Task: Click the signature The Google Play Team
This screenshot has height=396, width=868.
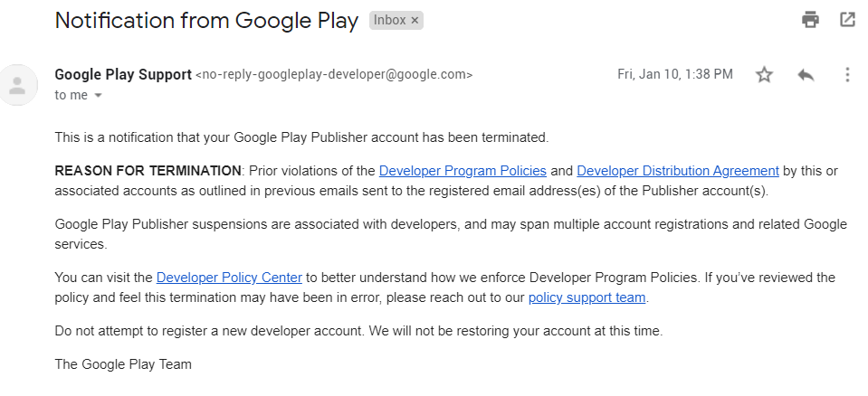Action: tap(123, 364)
